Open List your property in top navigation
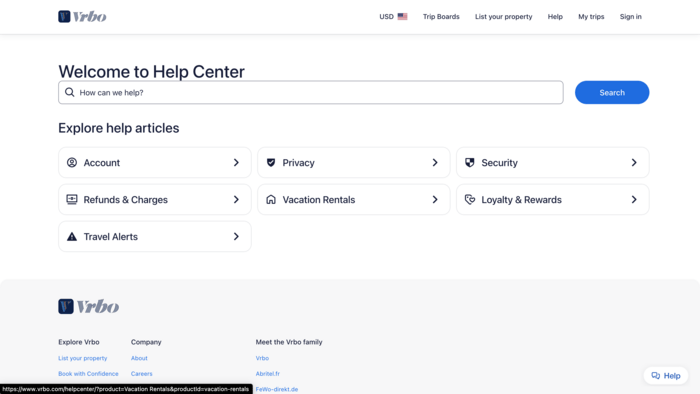The height and width of the screenshot is (394, 700). [x=504, y=17]
